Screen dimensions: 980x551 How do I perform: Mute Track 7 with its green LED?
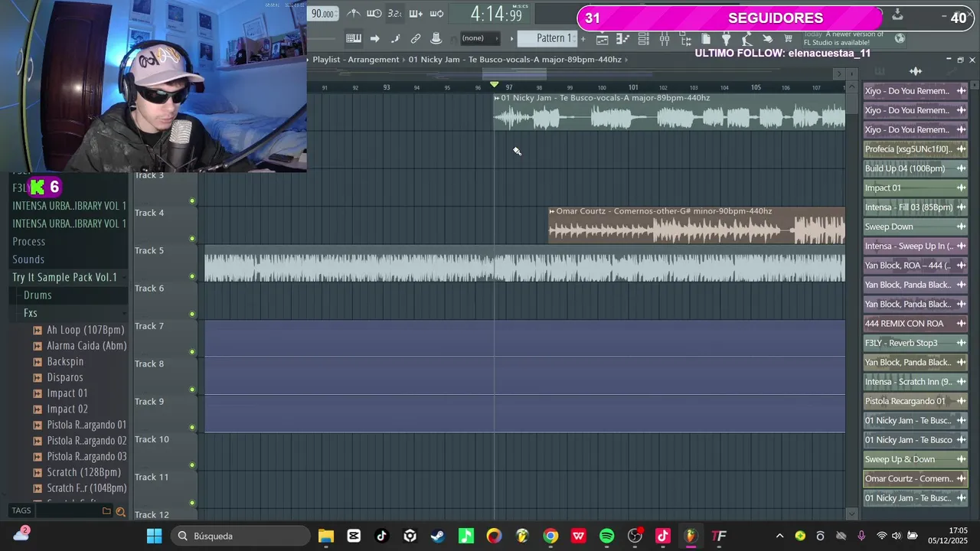pos(192,352)
